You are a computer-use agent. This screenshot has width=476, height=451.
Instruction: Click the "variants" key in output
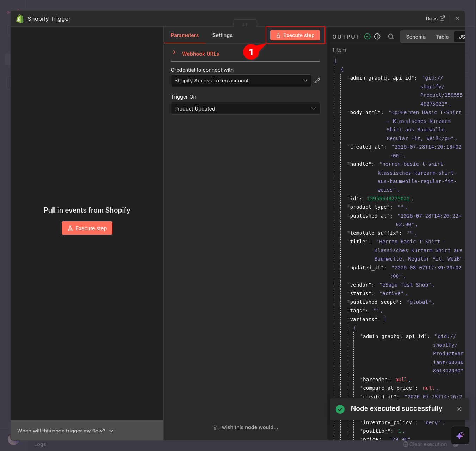point(363,319)
